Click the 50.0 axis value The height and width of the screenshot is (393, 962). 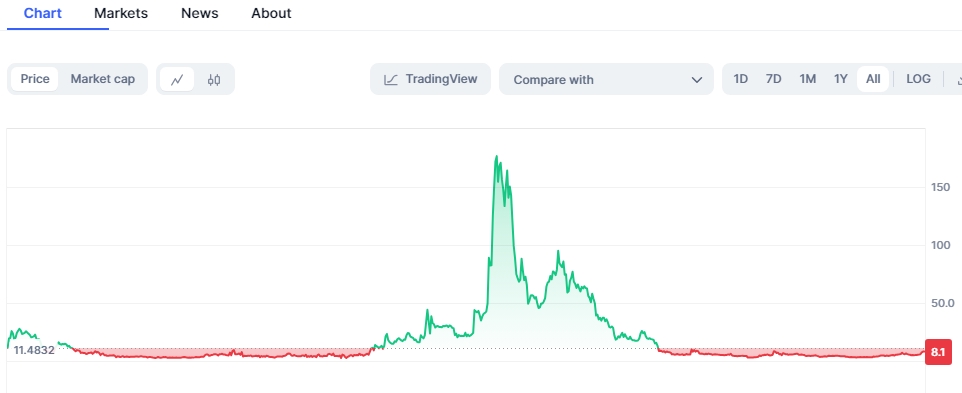point(942,303)
